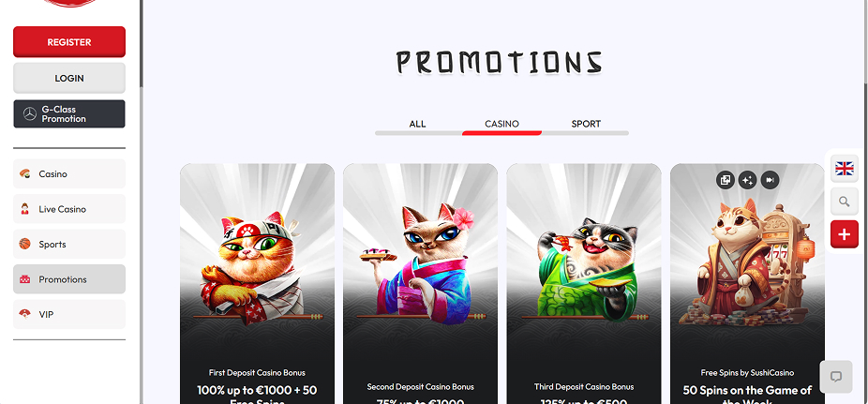
Task: Switch to the SPORT promotions tab
Action: tap(586, 124)
